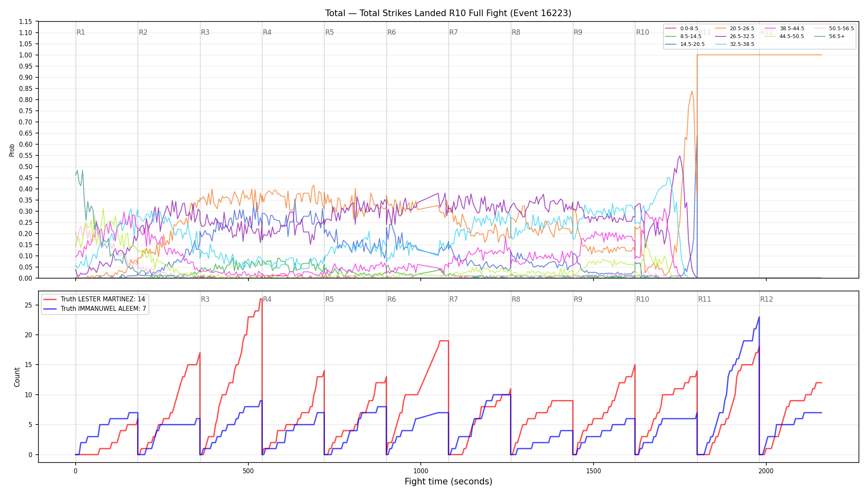The width and height of the screenshot is (868, 496).
Task: Click the 2000 tick on the time axis
Action: (766, 471)
